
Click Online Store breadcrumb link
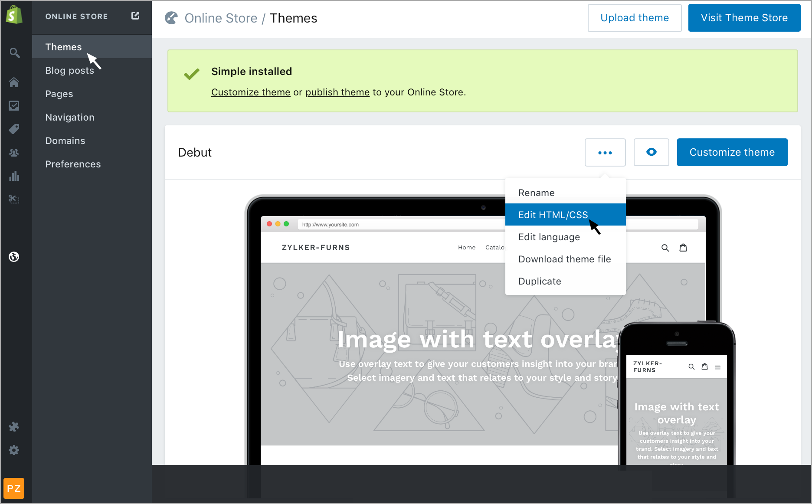point(221,18)
